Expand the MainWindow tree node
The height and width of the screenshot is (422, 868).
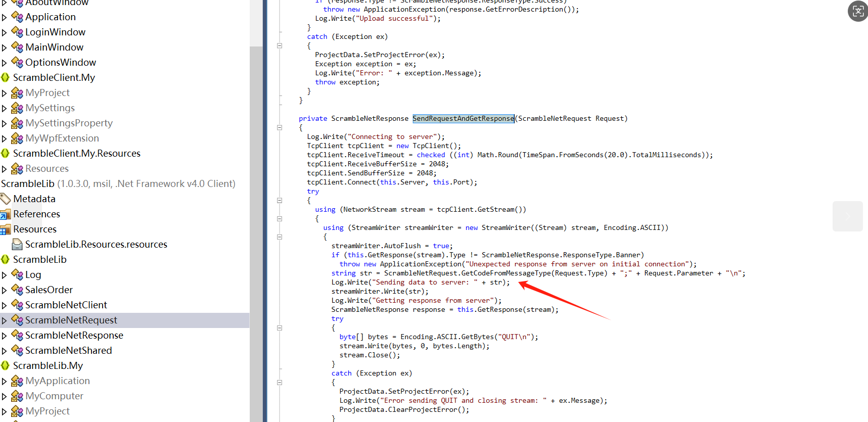4,48
